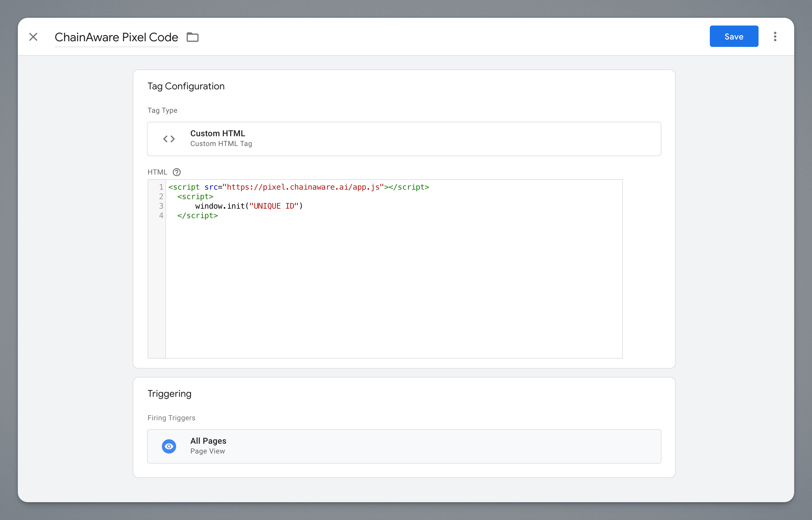812x520 pixels.
Task: Click the Page View trigger subtitle
Action: [x=208, y=451]
